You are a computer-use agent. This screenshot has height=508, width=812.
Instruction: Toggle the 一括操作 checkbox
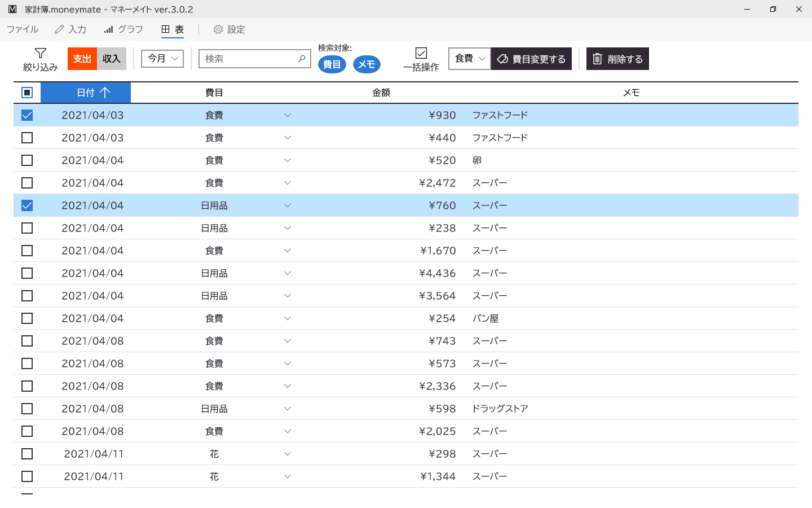(x=421, y=53)
